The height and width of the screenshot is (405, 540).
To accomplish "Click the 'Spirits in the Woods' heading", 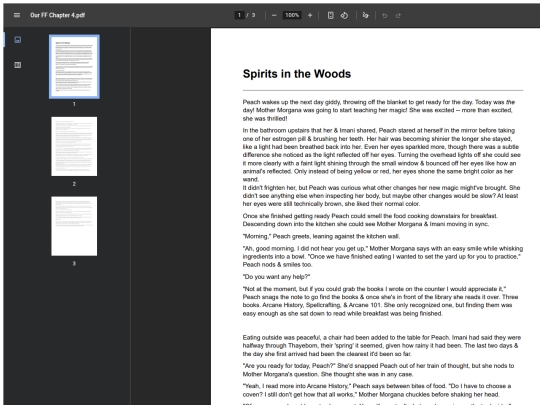I will 297,74.
